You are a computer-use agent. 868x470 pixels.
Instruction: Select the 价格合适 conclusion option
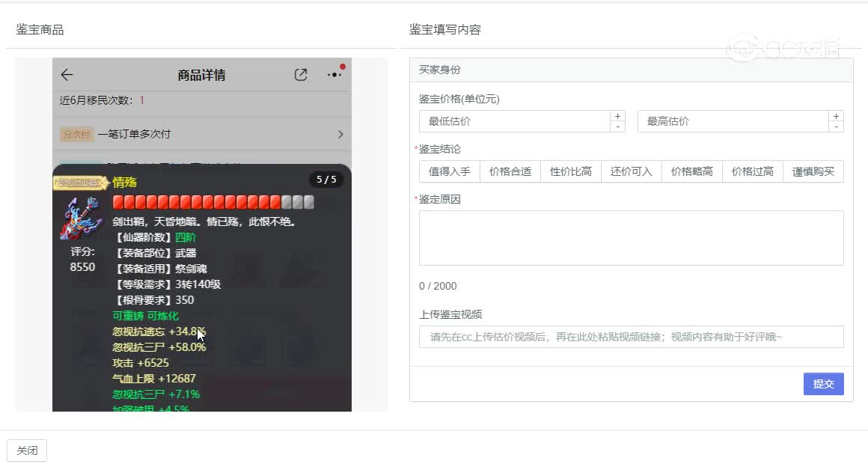coord(510,171)
